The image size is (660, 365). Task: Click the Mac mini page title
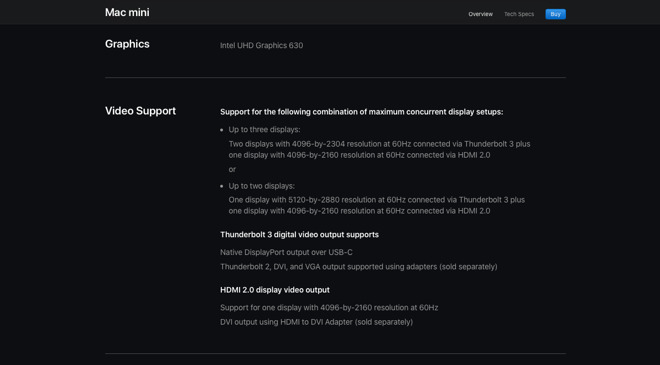[127, 13]
